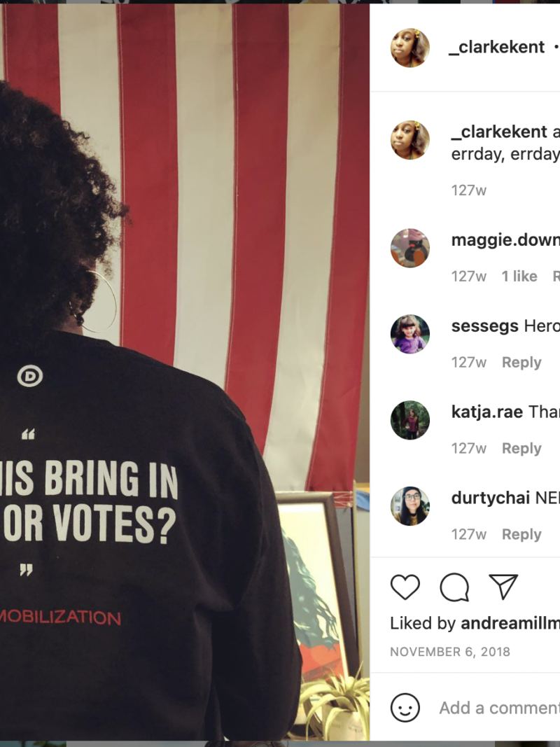Focus the Add a comment field

pyautogui.click(x=500, y=708)
